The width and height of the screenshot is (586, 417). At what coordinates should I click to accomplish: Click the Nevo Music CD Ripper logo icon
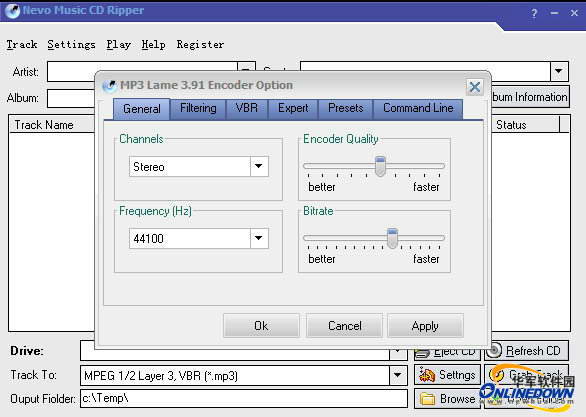(12, 11)
